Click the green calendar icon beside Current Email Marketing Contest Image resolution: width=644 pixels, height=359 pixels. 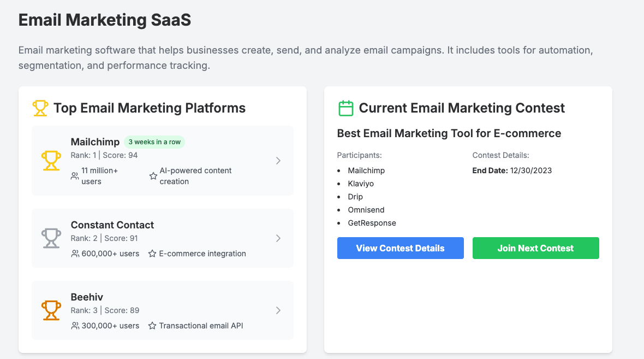point(346,108)
